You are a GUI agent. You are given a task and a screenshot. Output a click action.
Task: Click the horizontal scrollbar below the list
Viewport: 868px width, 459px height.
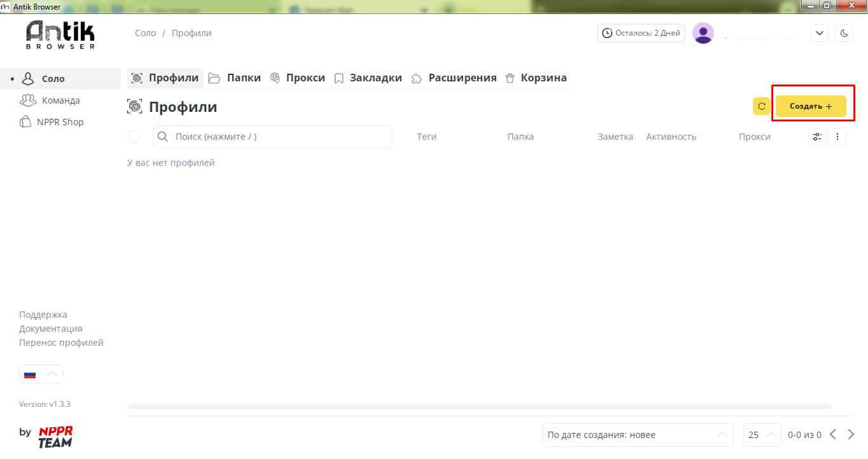479,407
